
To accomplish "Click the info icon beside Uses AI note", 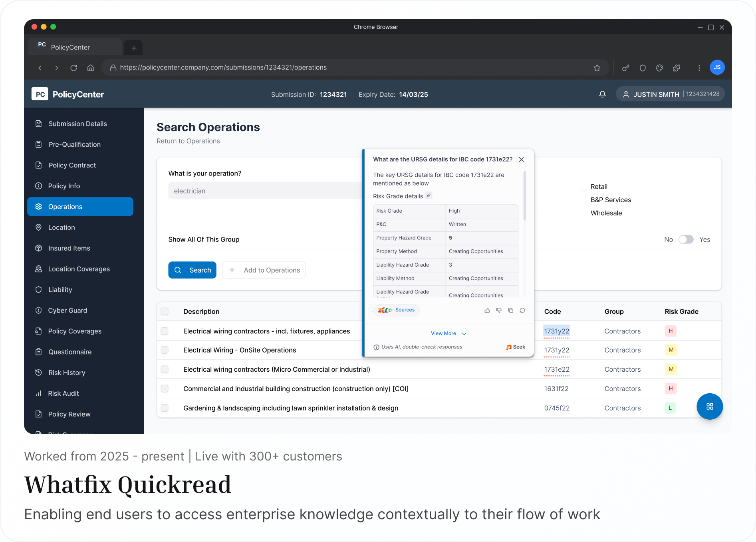I will click(x=376, y=347).
